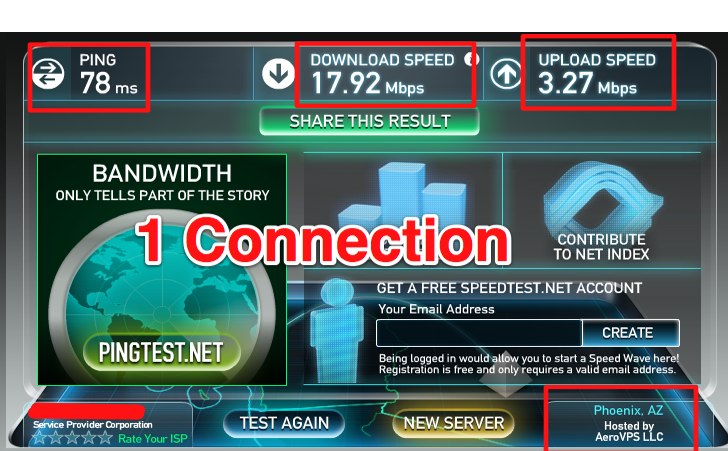Rate ISP with the first star
This screenshot has width=728, height=451.
point(39,438)
